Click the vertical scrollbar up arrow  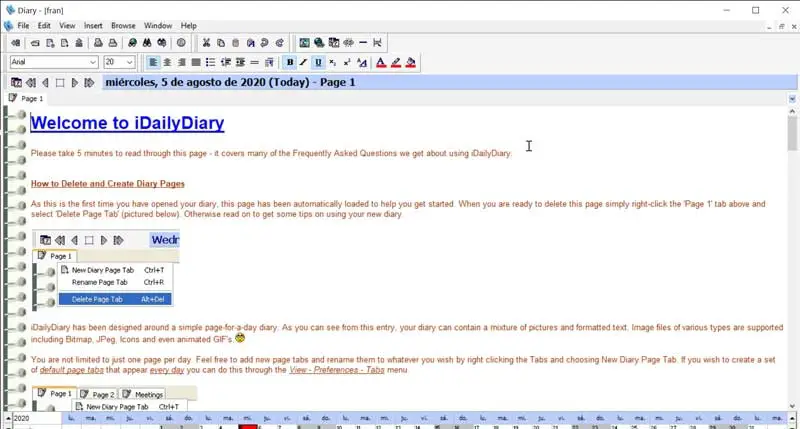click(792, 111)
